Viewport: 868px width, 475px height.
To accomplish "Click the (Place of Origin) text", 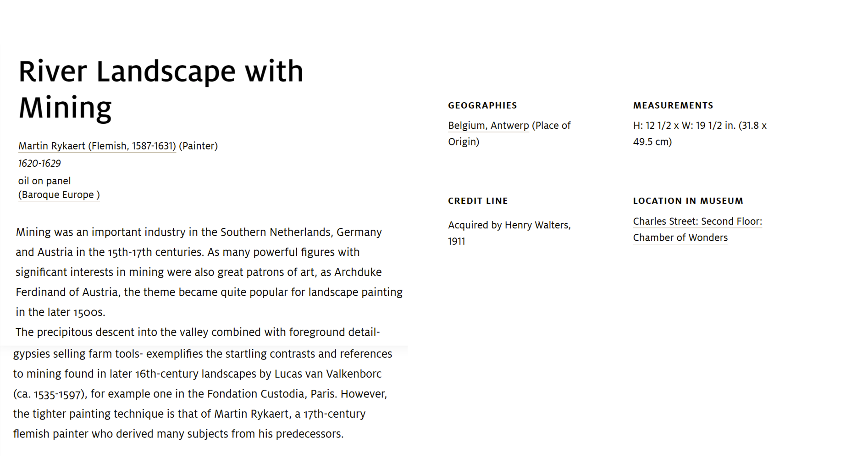I will coord(509,133).
